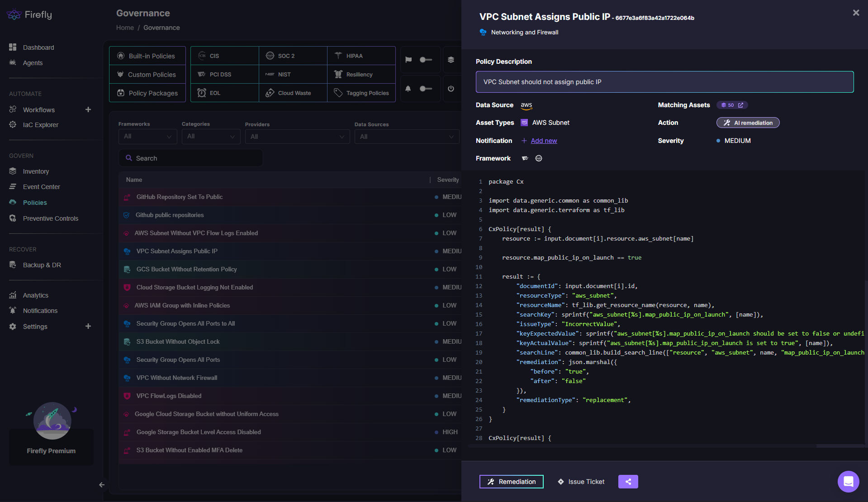868x502 pixels.
Task: Select AWS Subnet Without VPC Flow Logs row
Action: click(x=290, y=233)
